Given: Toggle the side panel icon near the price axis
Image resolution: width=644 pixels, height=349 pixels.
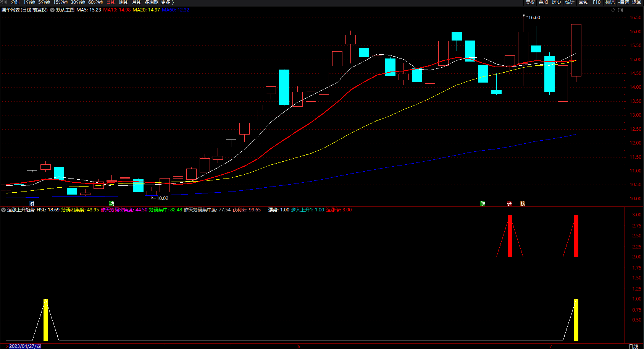Looking at the screenshot, I should [x=620, y=10].
